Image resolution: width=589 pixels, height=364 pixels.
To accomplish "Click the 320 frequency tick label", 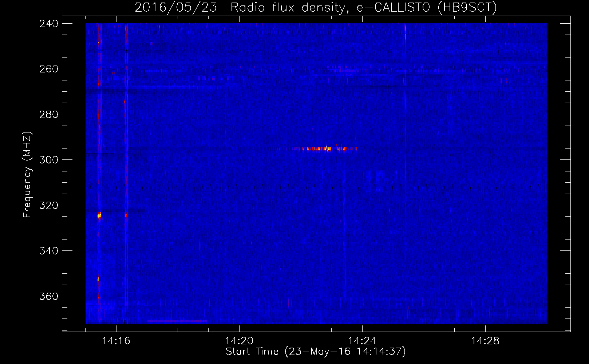I will (49, 205).
